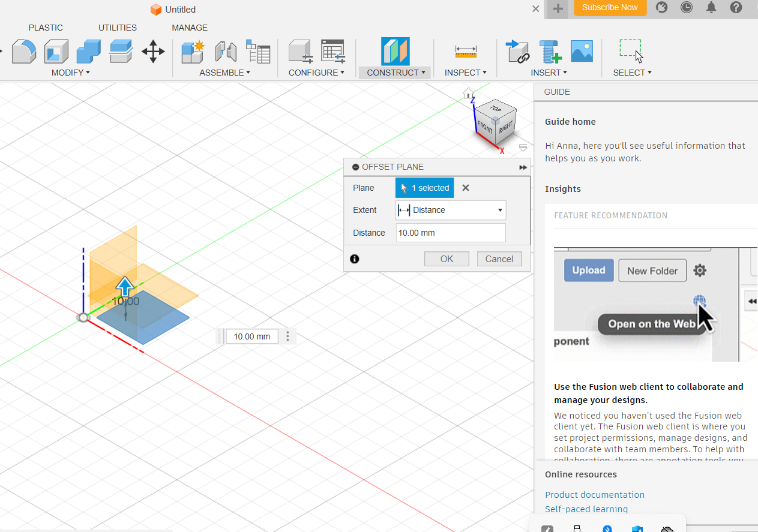Viewport: 758px width, 532px height.
Task: Click the '1 selected' Plane selector
Action: [425, 188]
